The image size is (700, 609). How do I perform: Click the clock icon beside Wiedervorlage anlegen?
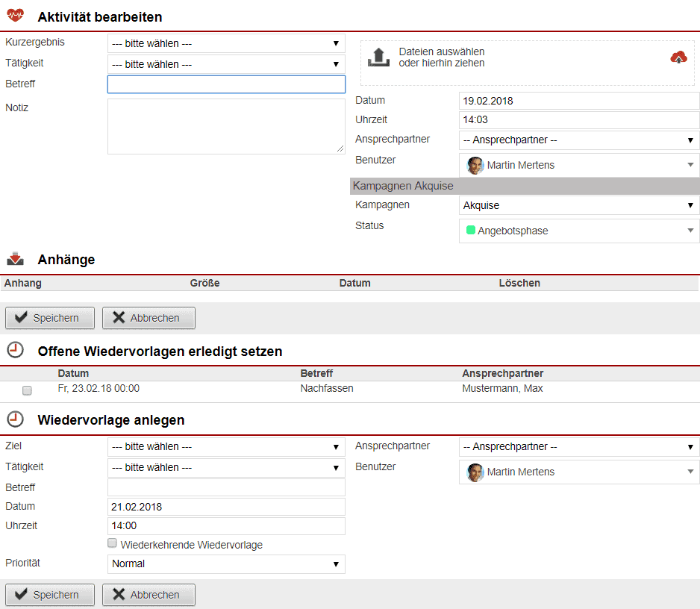(15, 419)
